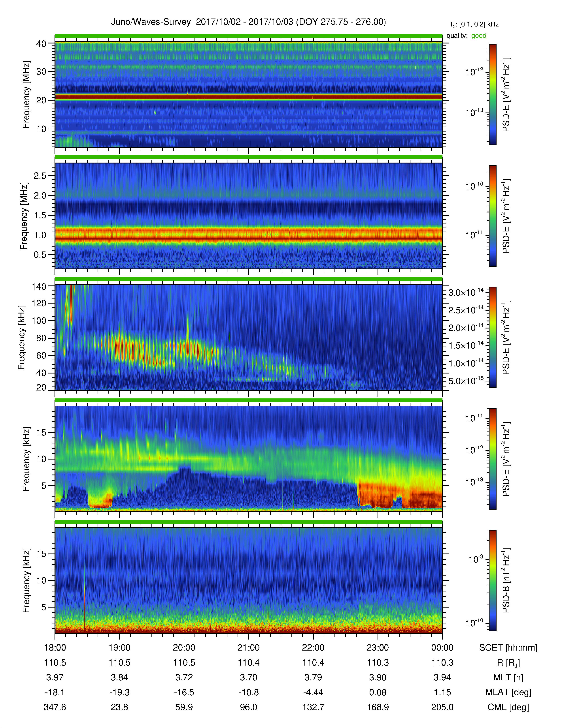Click the green quality bar above top panel
The width and height of the screenshot is (563, 728).
point(248,36)
